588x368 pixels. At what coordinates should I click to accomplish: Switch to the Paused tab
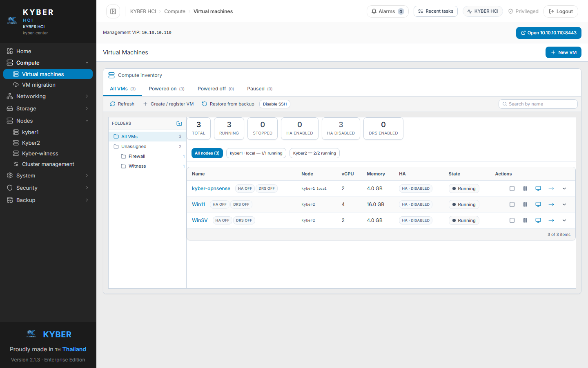coord(260,89)
